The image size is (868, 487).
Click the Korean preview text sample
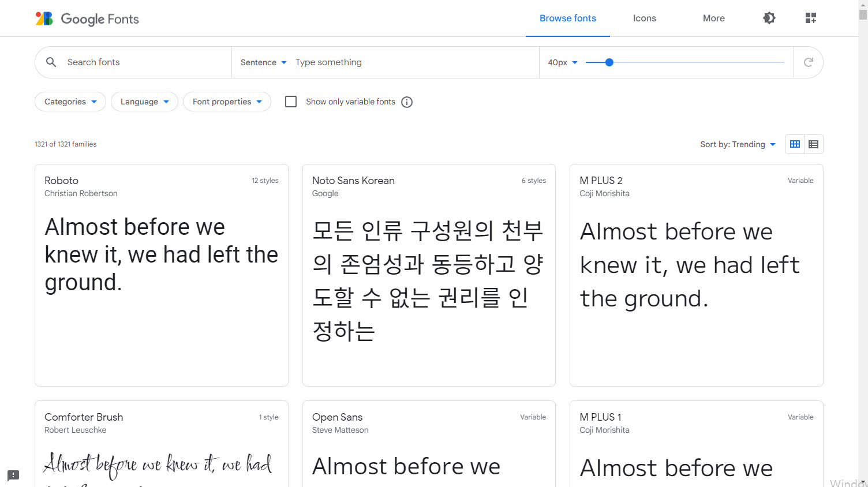[x=428, y=281]
